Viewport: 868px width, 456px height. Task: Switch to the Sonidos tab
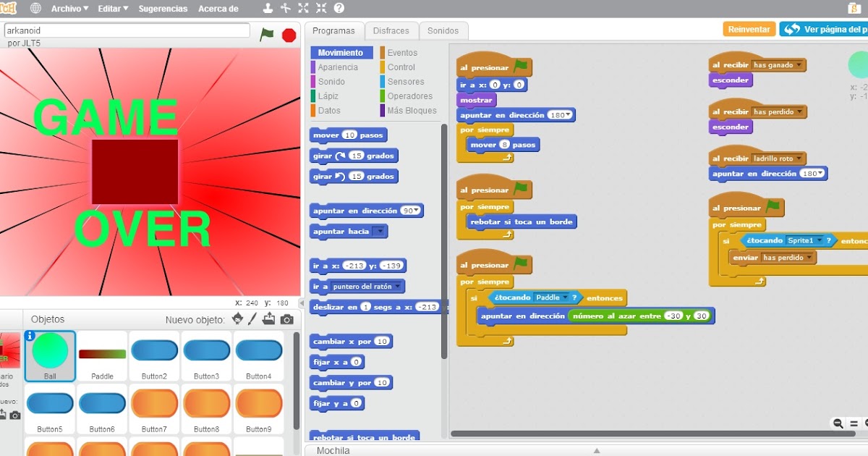coord(443,30)
